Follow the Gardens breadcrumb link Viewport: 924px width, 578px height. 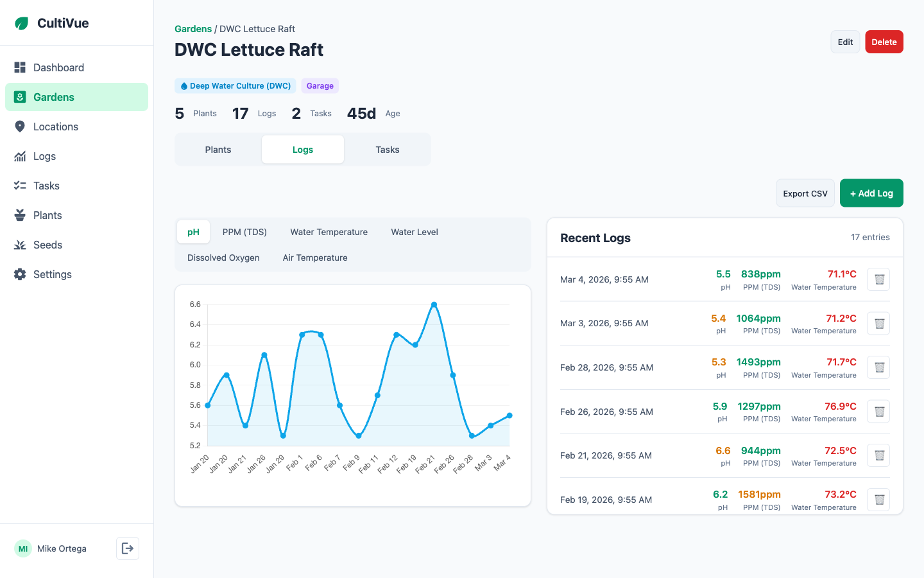[193, 29]
